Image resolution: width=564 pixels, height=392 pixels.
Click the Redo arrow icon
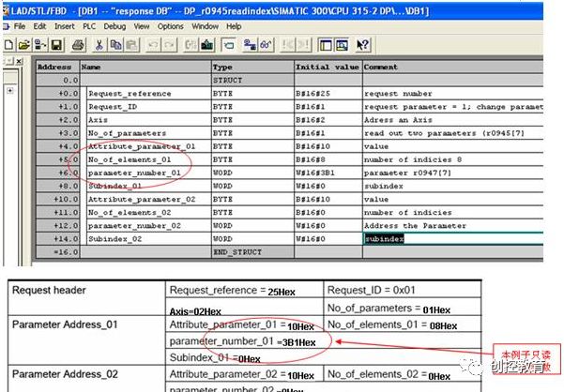click(x=170, y=45)
